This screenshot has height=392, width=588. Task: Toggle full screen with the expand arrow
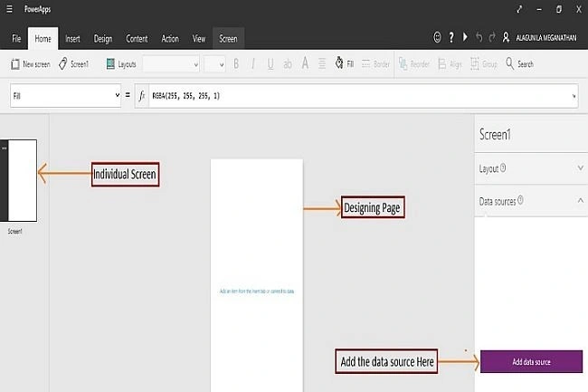(519, 9)
